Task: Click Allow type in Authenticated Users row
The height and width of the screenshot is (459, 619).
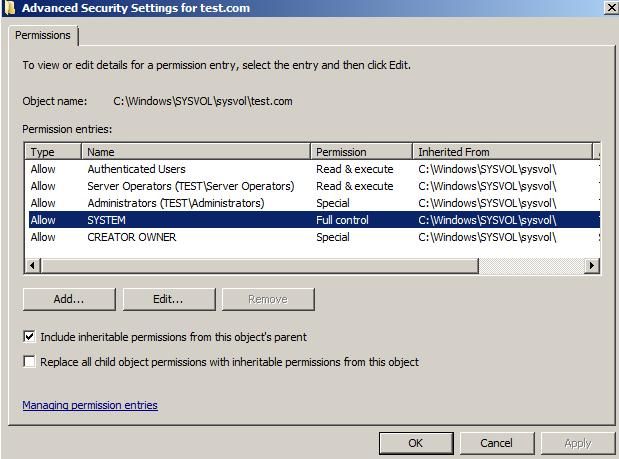Action: [x=43, y=169]
